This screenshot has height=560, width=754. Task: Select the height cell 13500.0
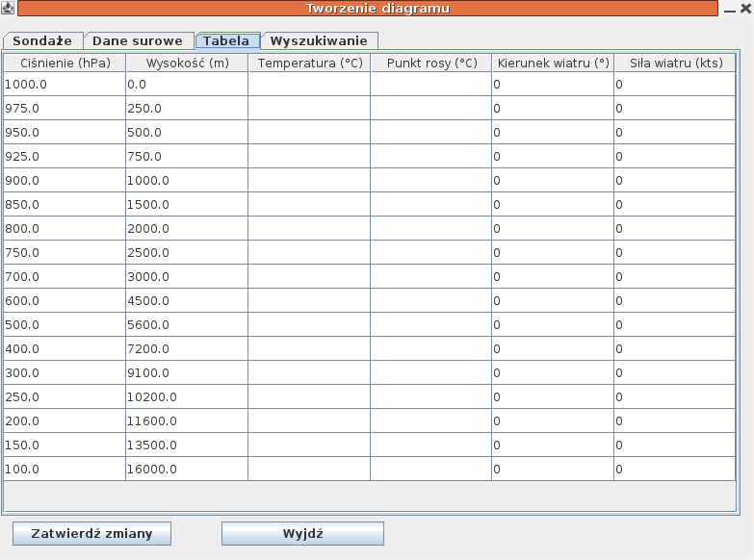pos(187,445)
